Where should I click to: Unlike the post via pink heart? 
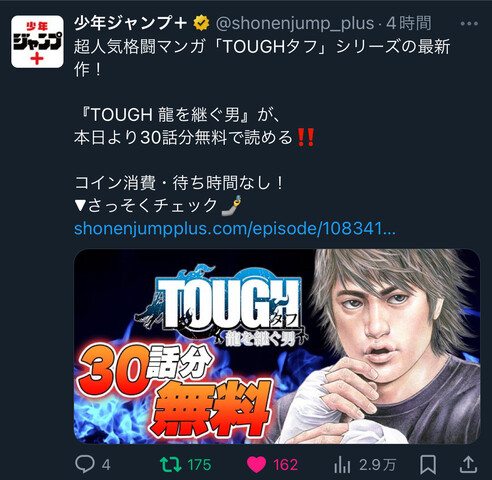coord(256,465)
